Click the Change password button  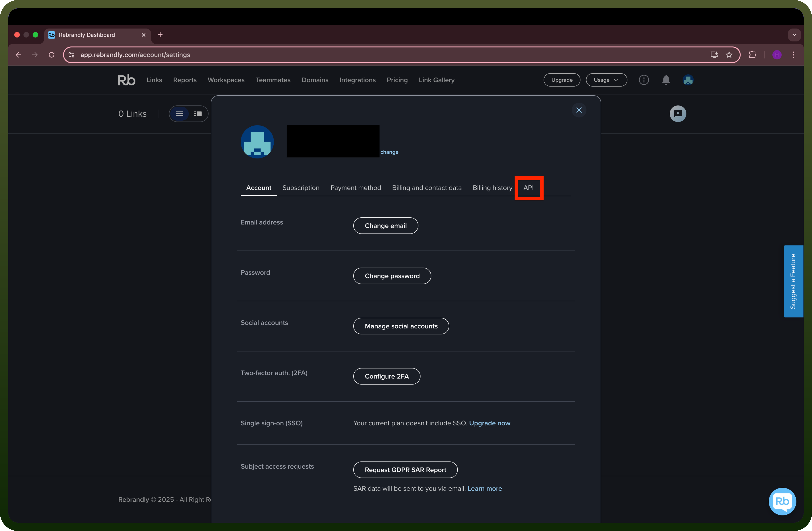coord(392,276)
